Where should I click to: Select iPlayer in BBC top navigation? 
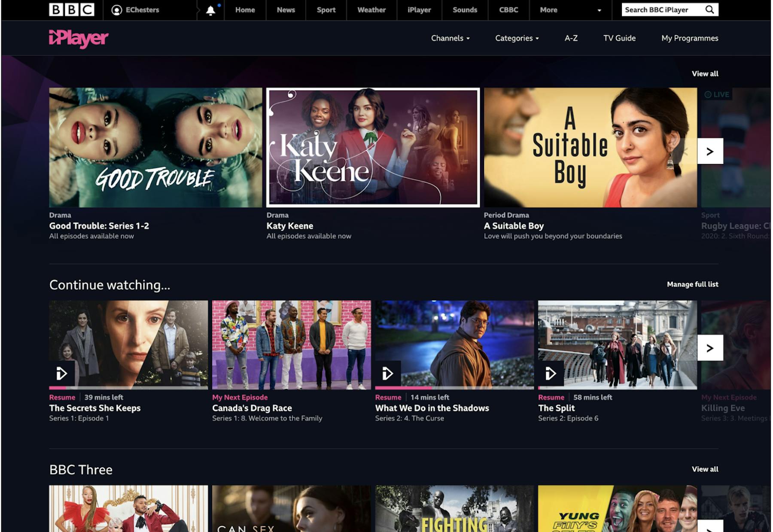419,10
